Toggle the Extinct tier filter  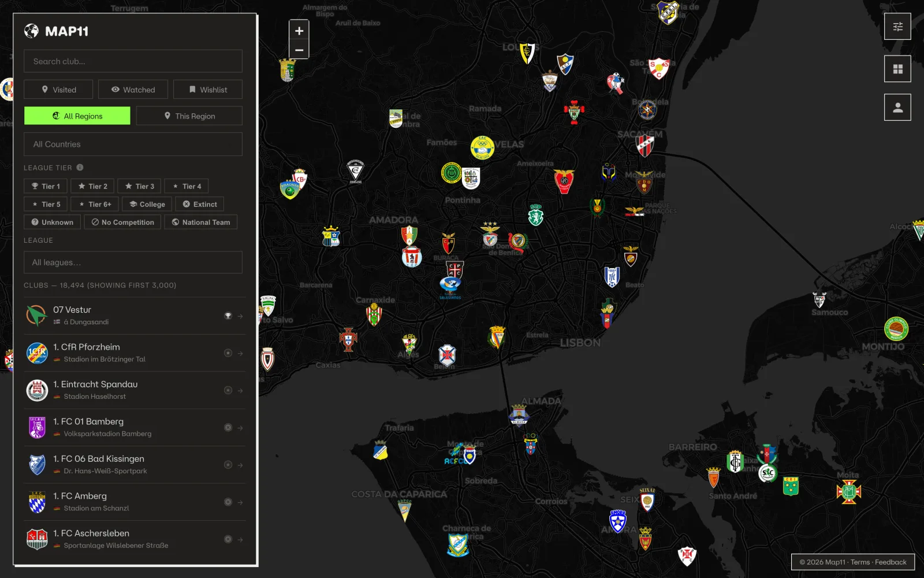coord(200,204)
